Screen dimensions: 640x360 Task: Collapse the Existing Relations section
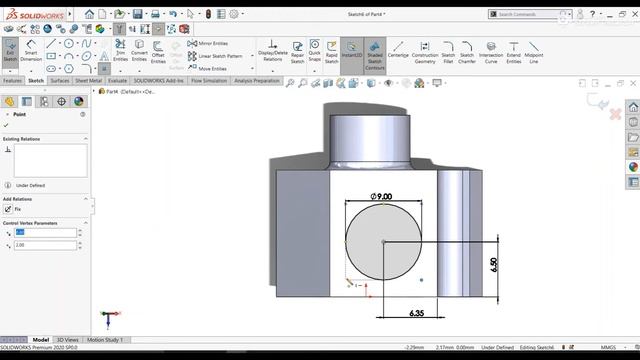pyautogui.click(x=86, y=139)
